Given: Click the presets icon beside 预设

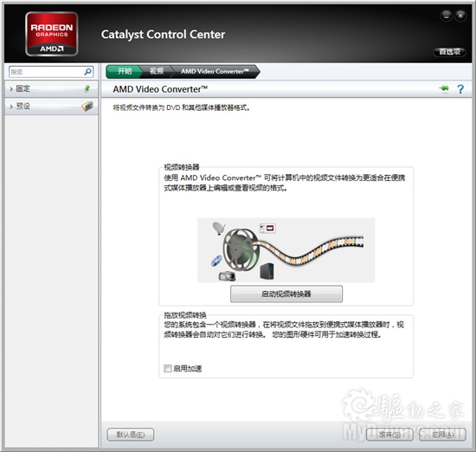Looking at the screenshot, I should (x=87, y=106).
